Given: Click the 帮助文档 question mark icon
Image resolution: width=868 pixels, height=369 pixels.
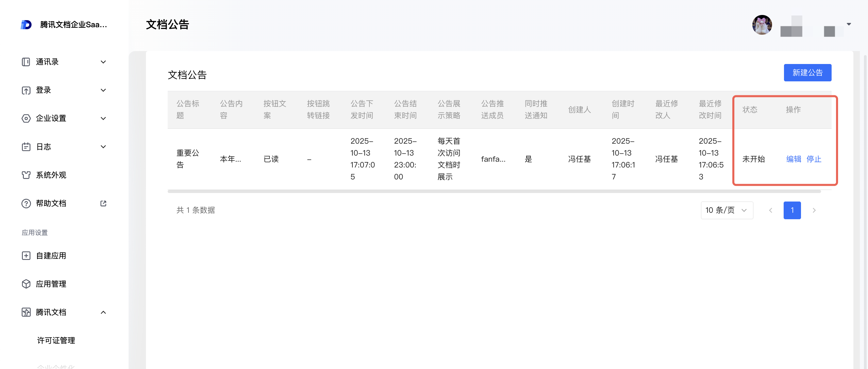Looking at the screenshot, I should (x=26, y=203).
